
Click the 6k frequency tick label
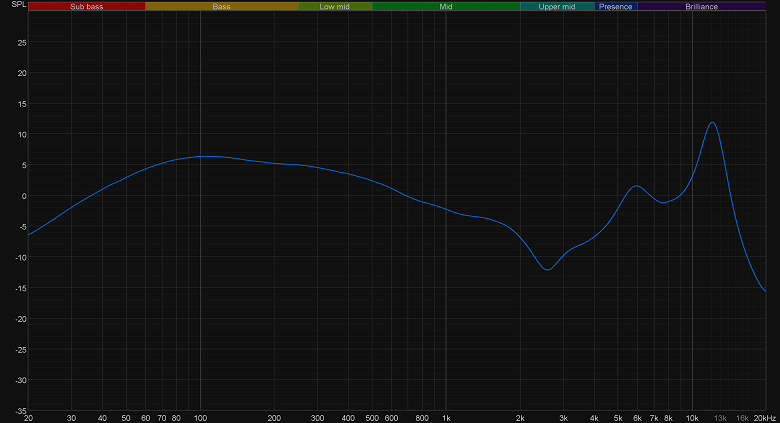coord(637,418)
